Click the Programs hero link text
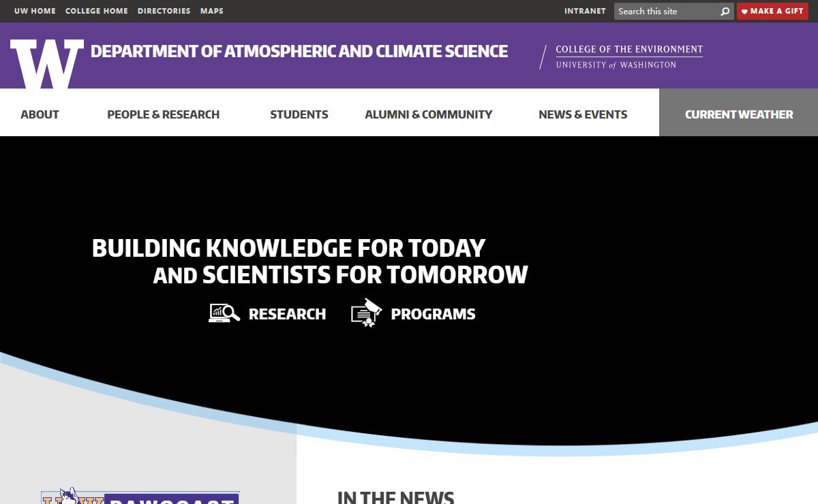Viewport: 818px width, 504px height. pyautogui.click(x=433, y=314)
